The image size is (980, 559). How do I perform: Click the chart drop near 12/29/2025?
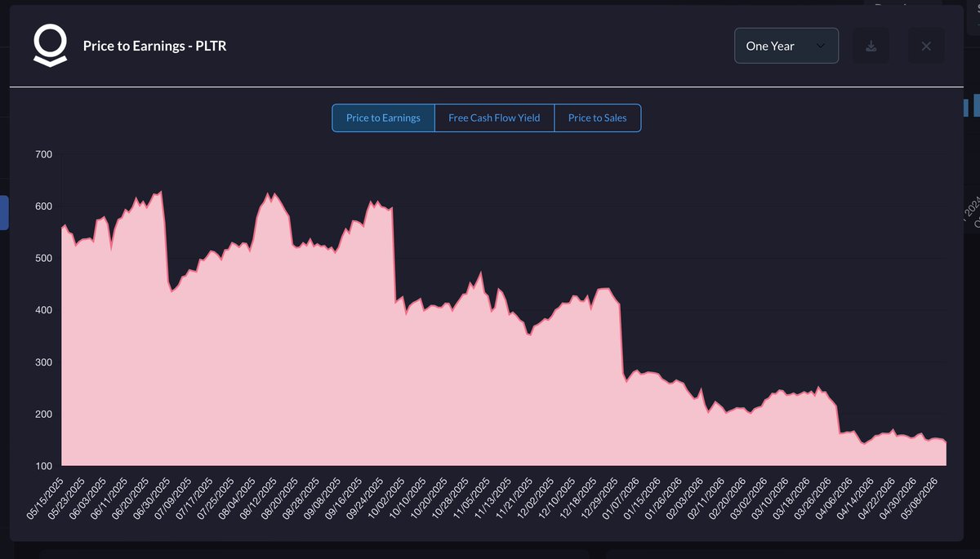point(622,339)
